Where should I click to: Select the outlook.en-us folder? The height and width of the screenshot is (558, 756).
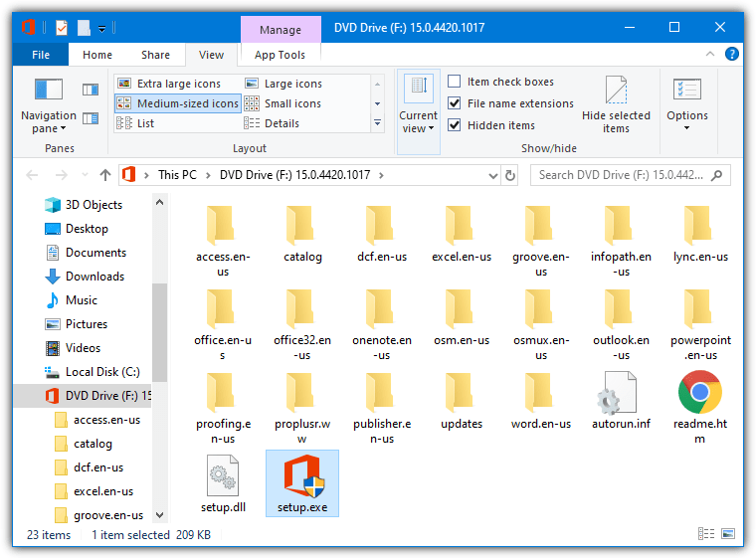coord(621,323)
